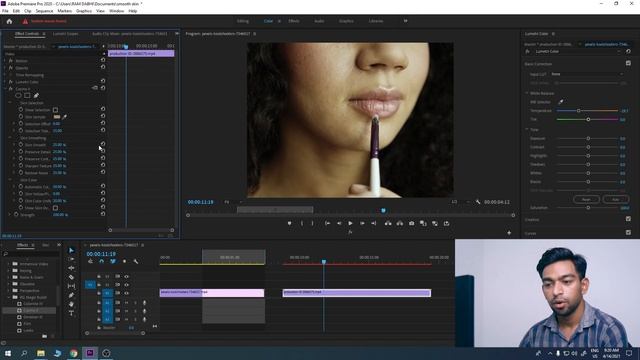This screenshot has height=360, width=640.
Task: Go to In point in Program monitor
Action: (x=327, y=223)
